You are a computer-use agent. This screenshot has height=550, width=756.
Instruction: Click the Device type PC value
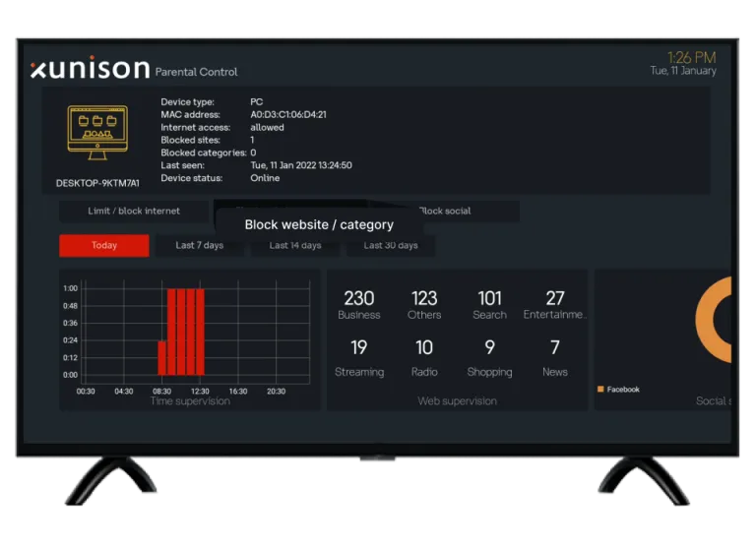click(257, 102)
